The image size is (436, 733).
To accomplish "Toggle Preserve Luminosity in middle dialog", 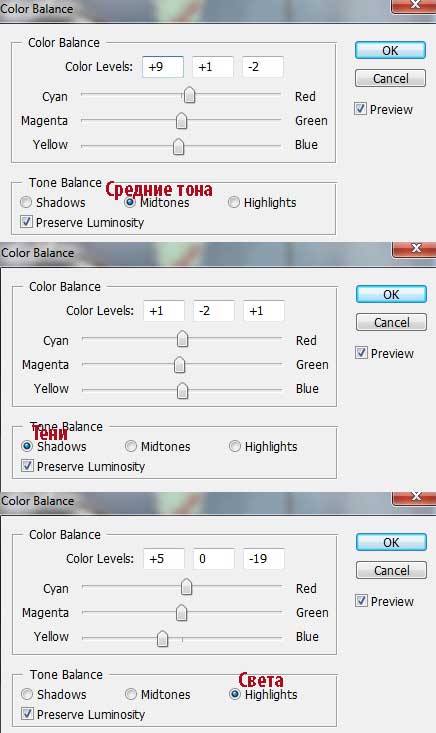I will tap(27, 466).
